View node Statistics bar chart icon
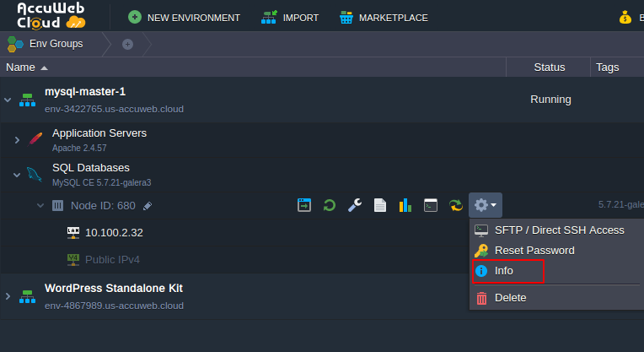644x352 pixels. click(405, 205)
